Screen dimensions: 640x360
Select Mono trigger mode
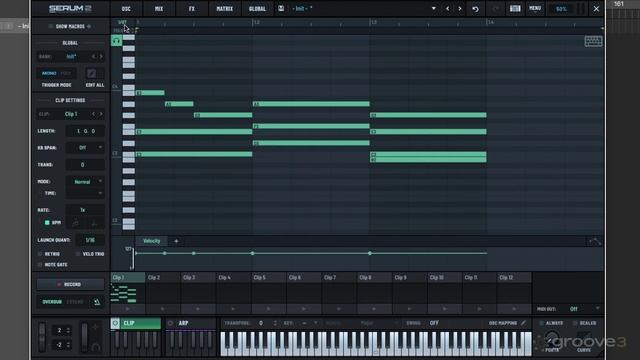click(x=49, y=73)
